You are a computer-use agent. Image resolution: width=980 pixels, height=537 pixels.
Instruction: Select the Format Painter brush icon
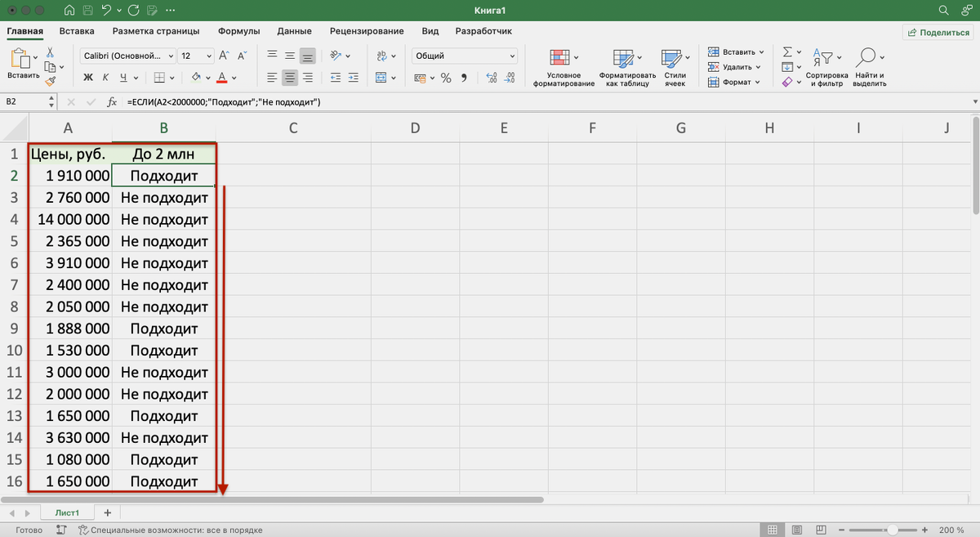50,81
